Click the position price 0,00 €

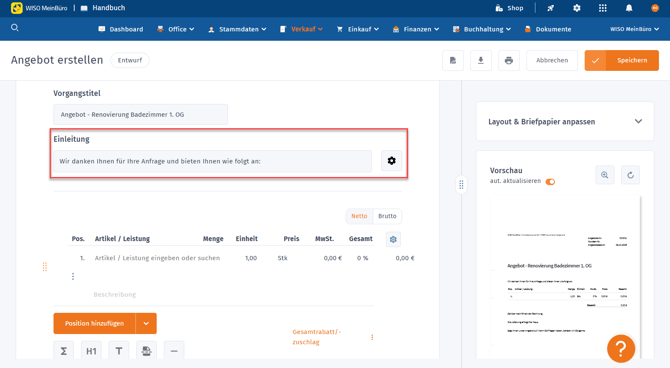332,258
